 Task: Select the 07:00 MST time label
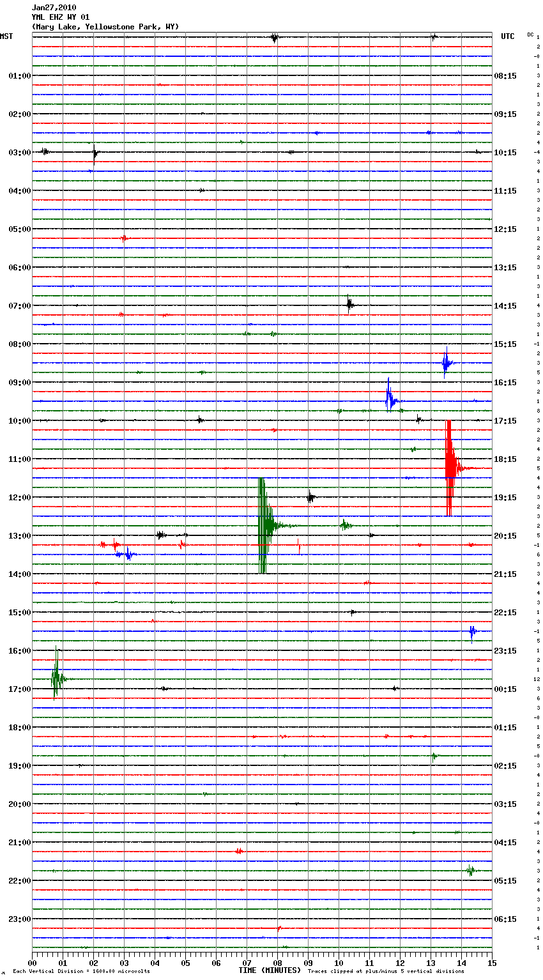[x=19, y=306]
